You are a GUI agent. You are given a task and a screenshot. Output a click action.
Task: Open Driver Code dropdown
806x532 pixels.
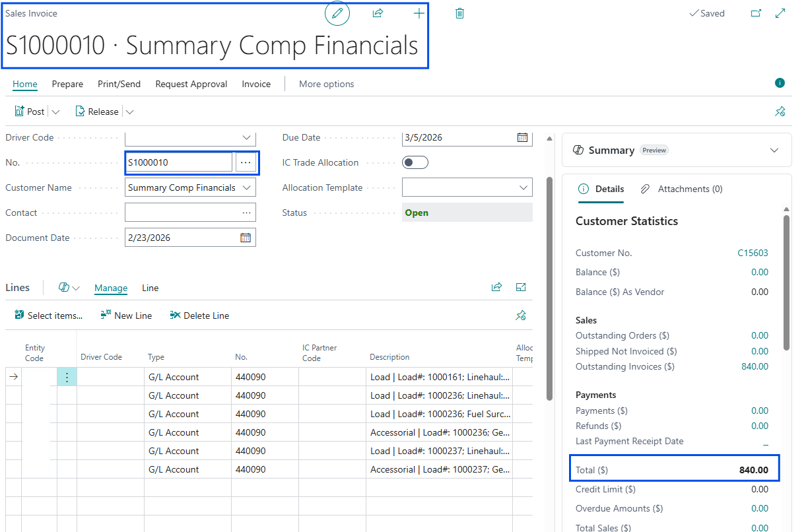point(247,137)
